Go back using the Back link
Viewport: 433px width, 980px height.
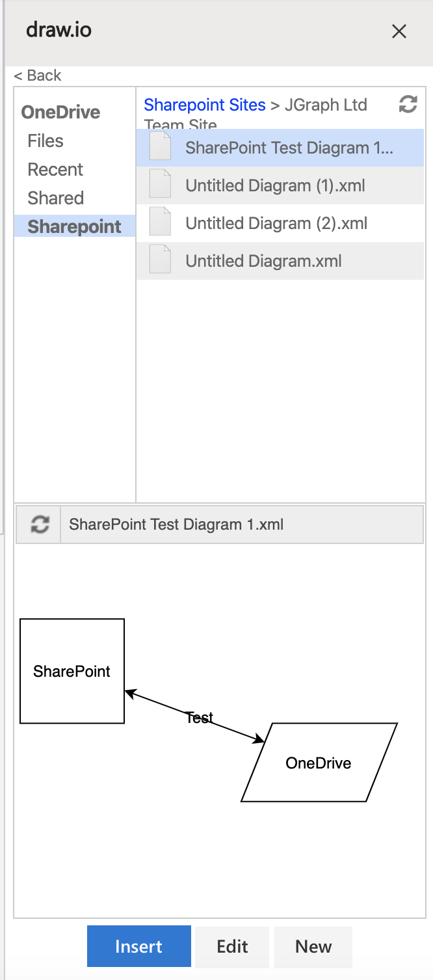37,75
